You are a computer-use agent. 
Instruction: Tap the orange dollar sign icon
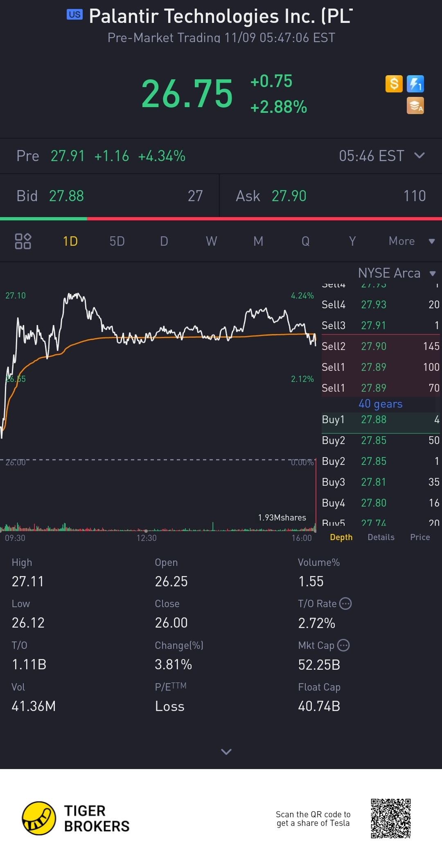[x=394, y=84]
